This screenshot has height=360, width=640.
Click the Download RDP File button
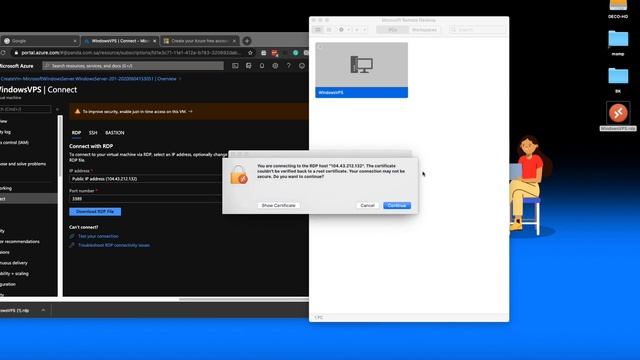(95, 211)
